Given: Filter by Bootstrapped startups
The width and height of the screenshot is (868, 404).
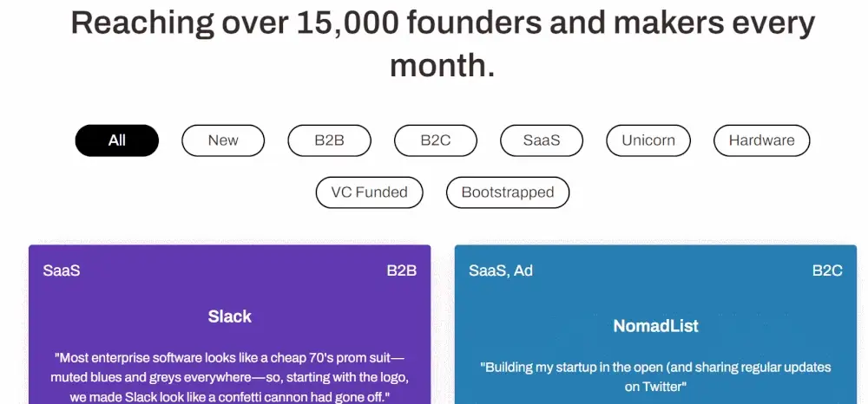Looking at the screenshot, I should (508, 192).
